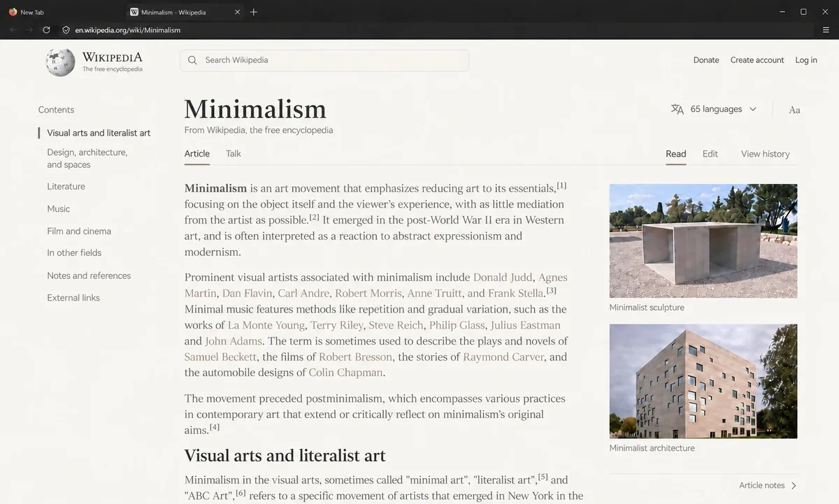This screenshot has height=504, width=839.
Task: Jump to Visual arts and literalist art
Action: coord(99,133)
